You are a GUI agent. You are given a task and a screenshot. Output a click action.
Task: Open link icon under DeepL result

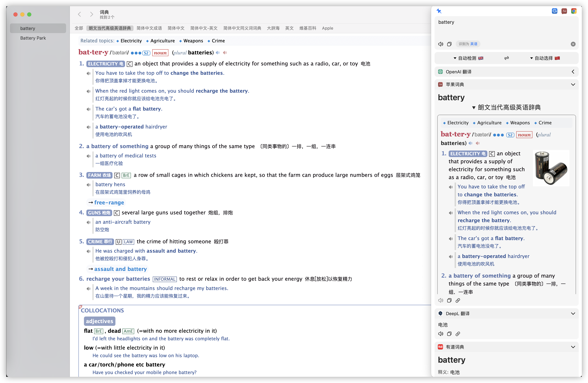point(458,334)
